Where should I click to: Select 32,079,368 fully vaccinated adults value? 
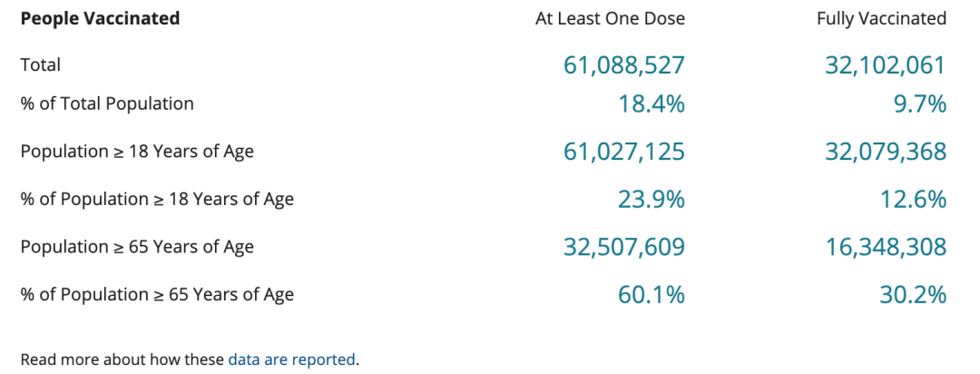tap(885, 152)
